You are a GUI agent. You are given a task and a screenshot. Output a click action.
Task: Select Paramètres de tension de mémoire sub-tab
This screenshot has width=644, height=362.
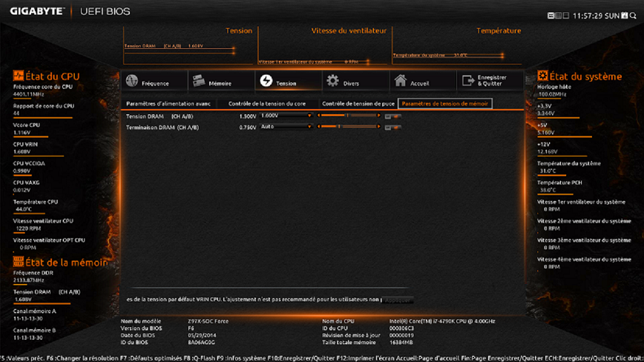[445, 104]
